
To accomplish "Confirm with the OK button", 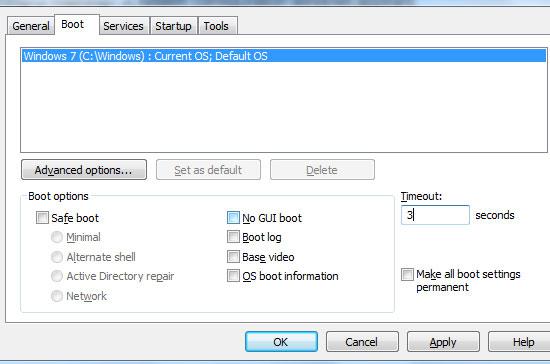I will point(281,342).
